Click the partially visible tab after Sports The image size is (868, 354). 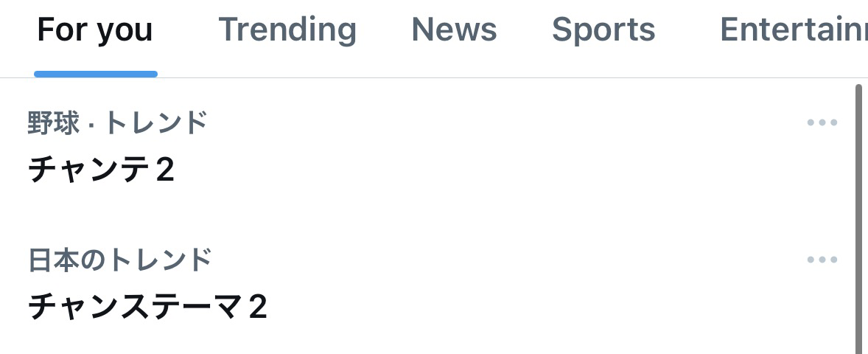[x=792, y=30]
